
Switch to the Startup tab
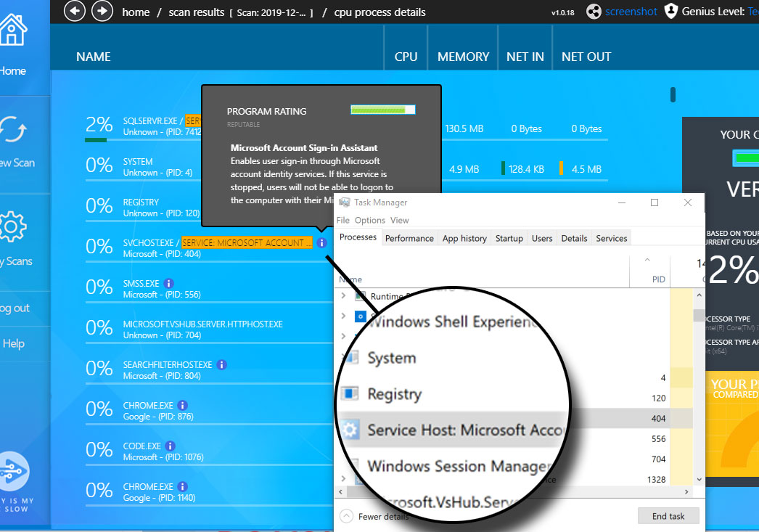[x=509, y=238]
